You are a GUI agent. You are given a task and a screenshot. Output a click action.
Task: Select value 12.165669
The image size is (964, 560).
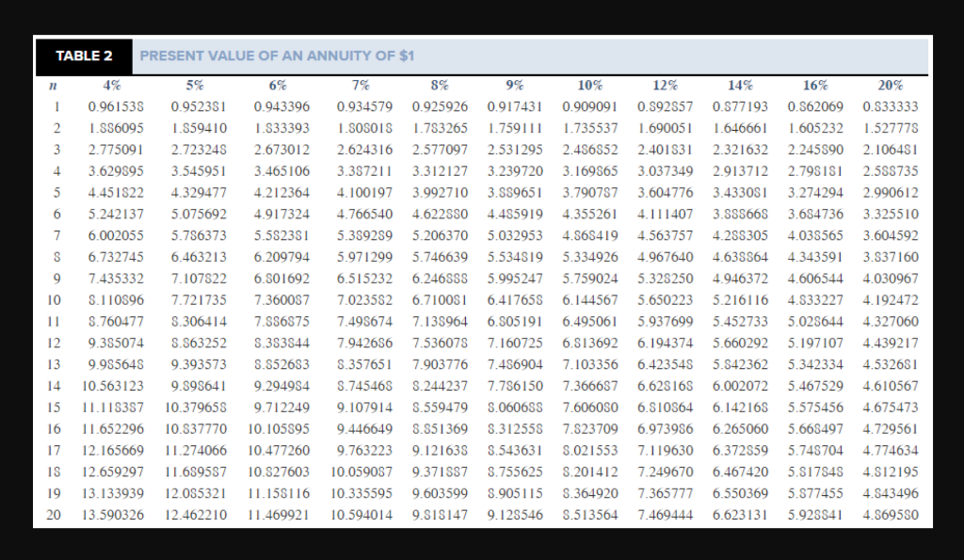click(113, 451)
